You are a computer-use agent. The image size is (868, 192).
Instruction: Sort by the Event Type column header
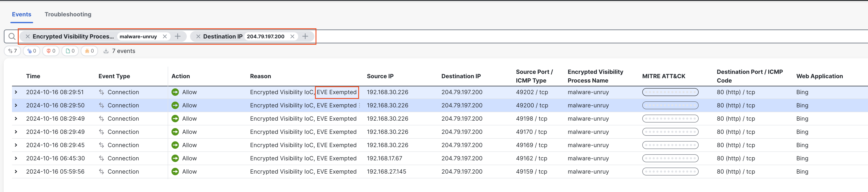click(114, 76)
